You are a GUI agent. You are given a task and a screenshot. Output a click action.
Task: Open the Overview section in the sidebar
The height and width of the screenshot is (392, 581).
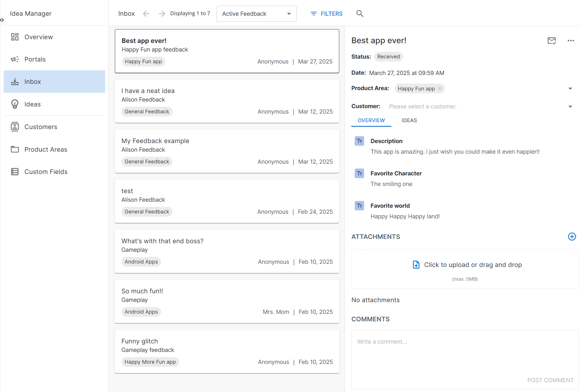tap(38, 37)
